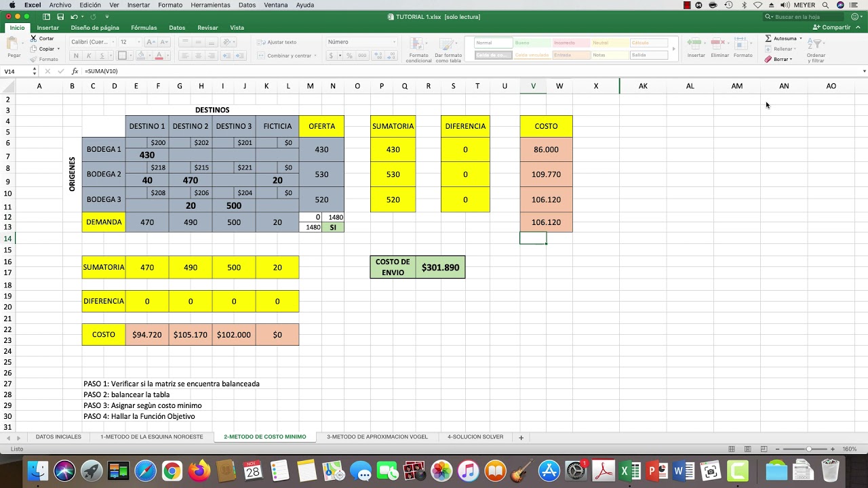
Task: Click the Pegar (paste) clipboard icon
Action: [12, 44]
